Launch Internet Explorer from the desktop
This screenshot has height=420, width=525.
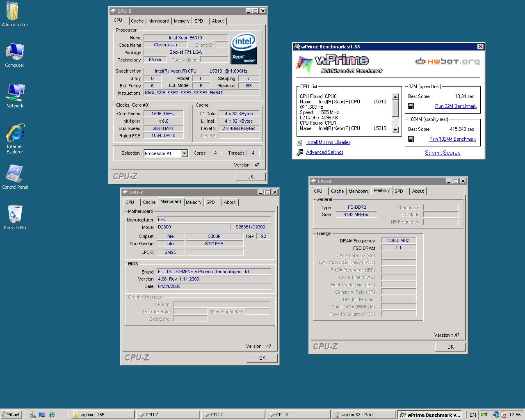(15, 139)
